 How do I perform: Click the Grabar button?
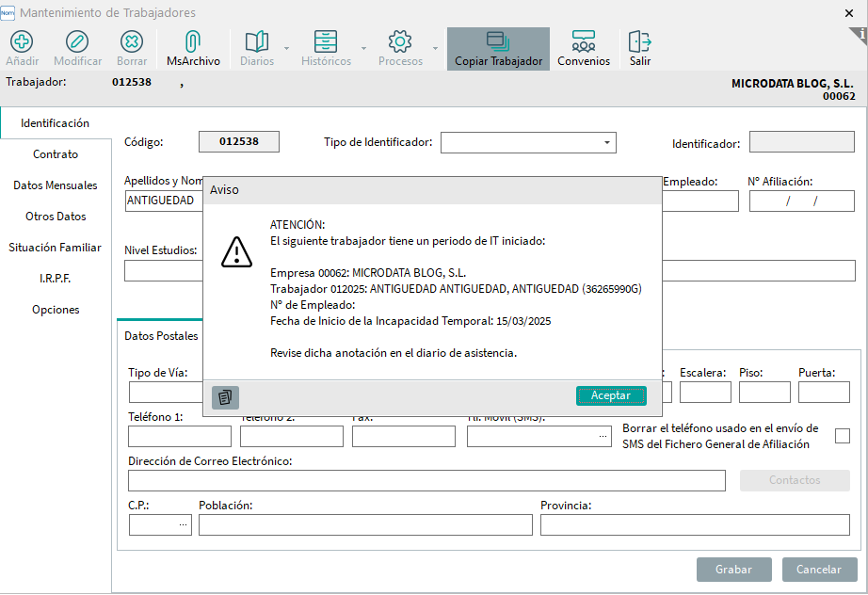pos(733,570)
